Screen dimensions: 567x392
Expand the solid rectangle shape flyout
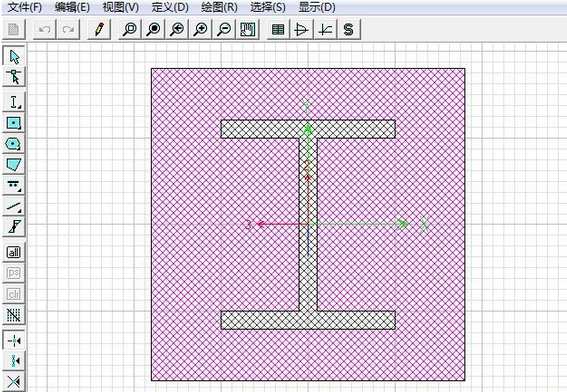point(14,123)
